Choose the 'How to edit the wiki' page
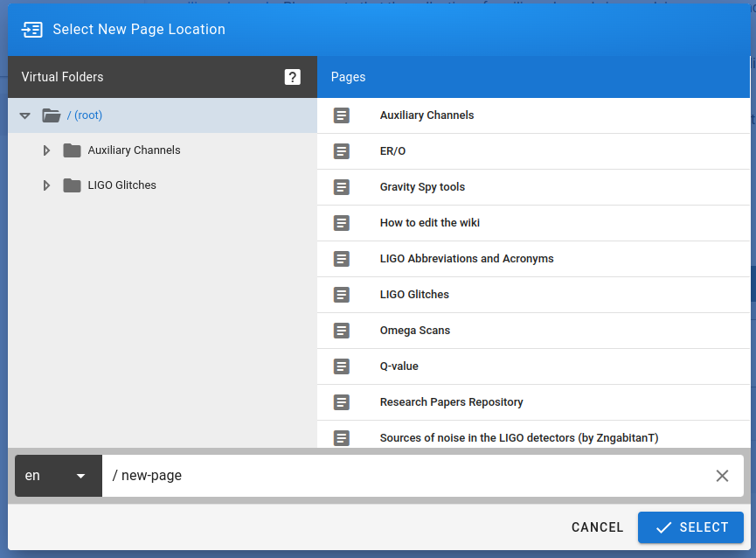This screenshot has height=558, width=756. [x=429, y=223]
